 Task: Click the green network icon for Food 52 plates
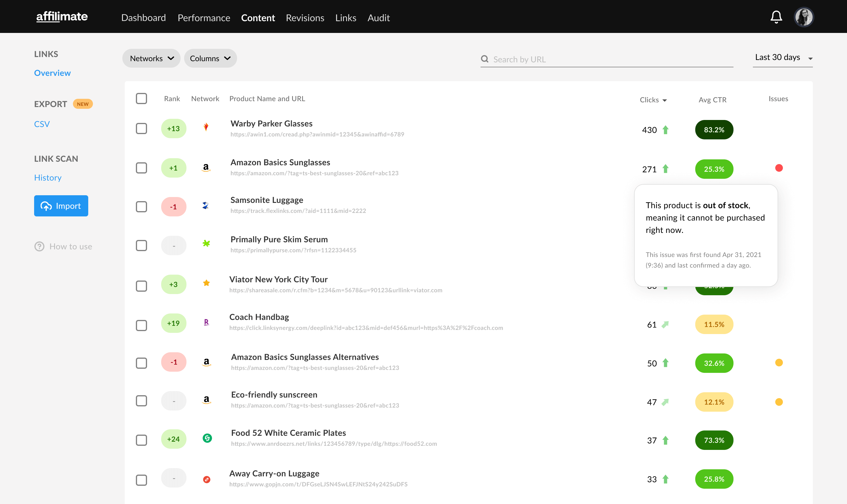click(x=207, y=438)
